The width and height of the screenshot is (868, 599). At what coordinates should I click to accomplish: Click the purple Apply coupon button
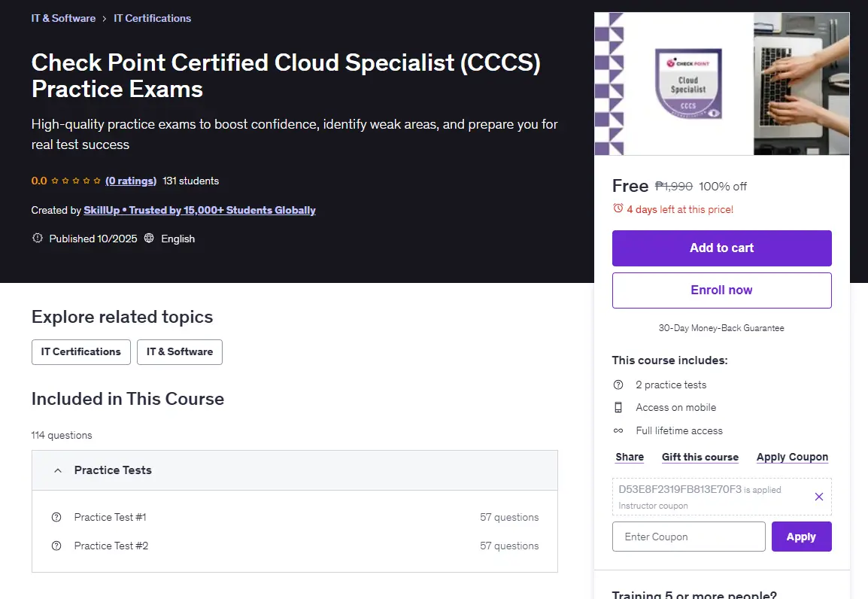802,537
